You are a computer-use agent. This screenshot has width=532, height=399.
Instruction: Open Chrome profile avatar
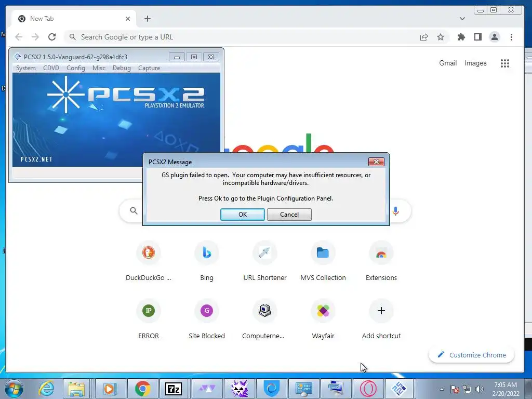click(x=495, y=37)
